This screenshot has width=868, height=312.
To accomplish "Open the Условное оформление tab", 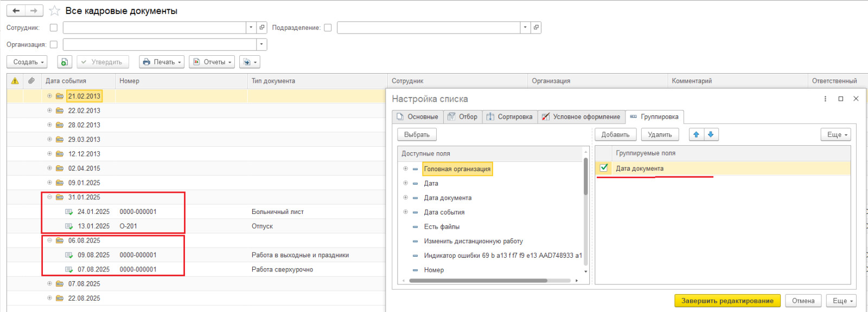I will (x=581, y=117).
